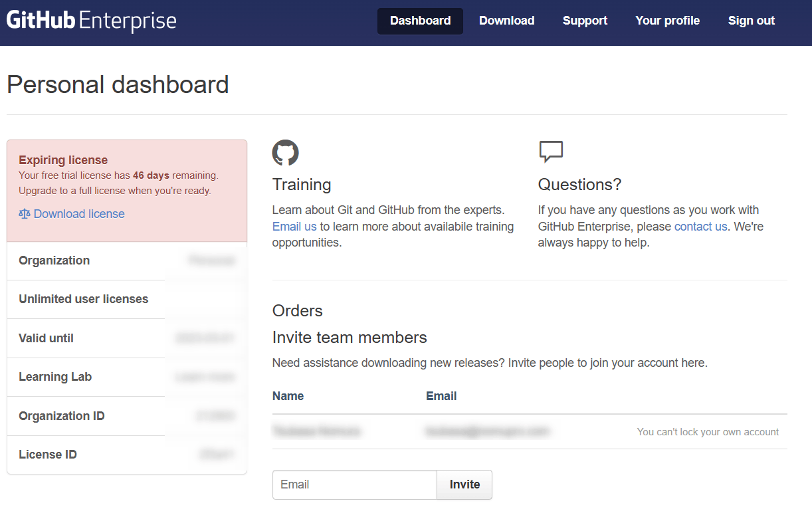
Task: Click the Email column header
Action: pos(441,396)
